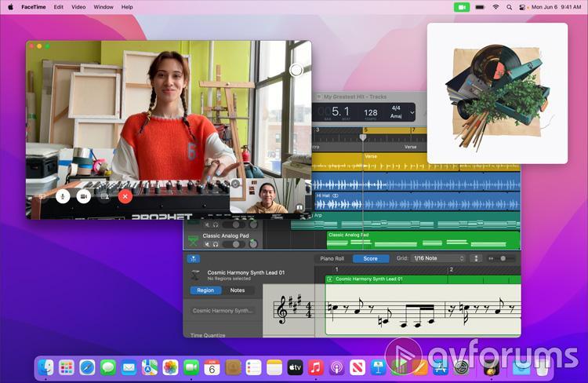Open Launchpad from the Dock
Screen dimensions: 588x383
click(x=67, y=367)
